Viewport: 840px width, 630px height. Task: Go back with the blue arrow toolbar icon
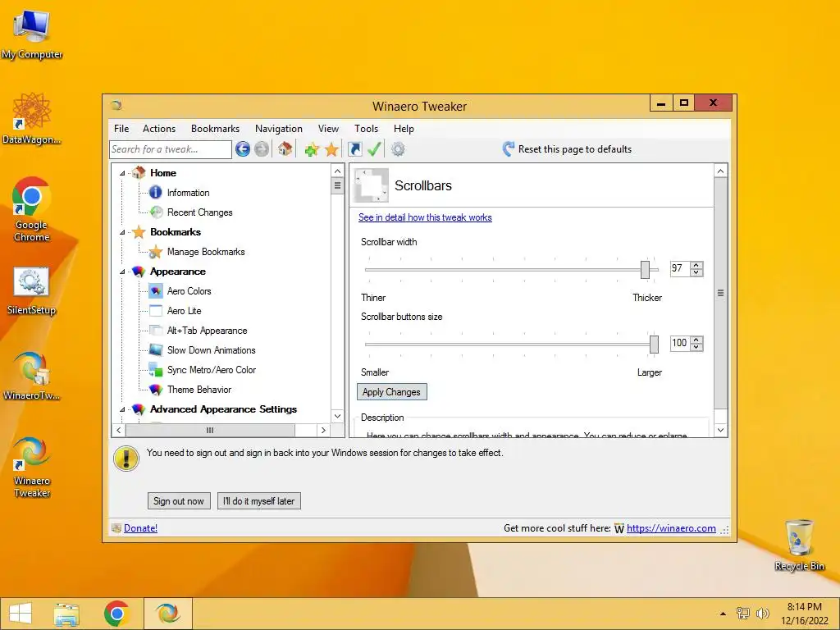tap(243, 149)
